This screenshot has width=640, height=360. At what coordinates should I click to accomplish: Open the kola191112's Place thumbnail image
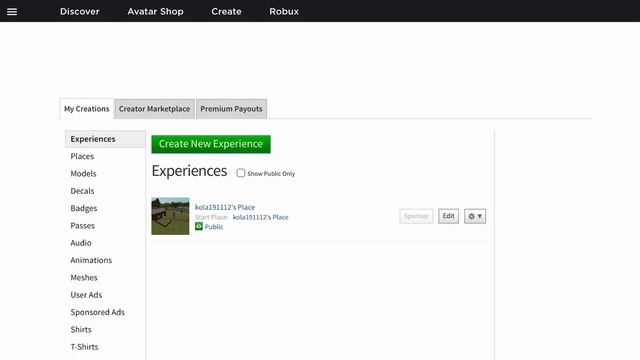coord(171,216)
